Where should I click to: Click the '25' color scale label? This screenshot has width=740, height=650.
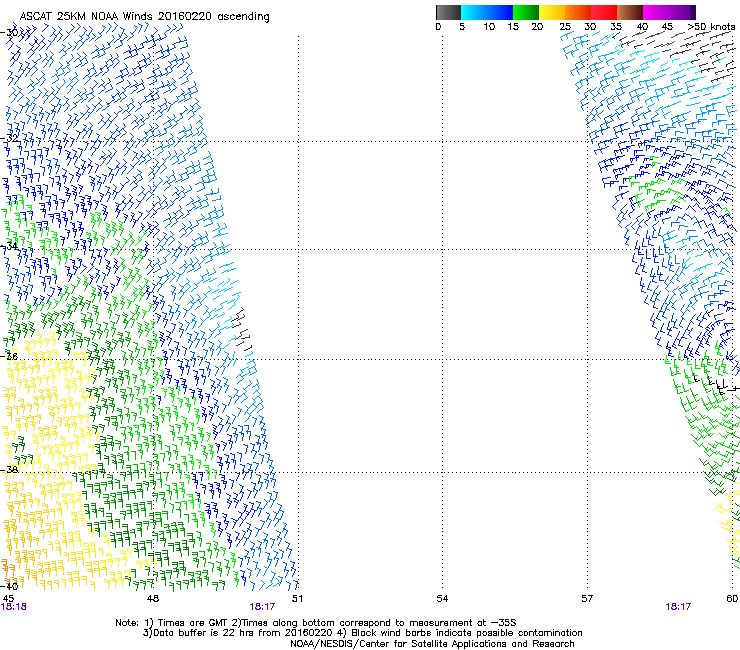pyautogui.click(x=565, y=26)
